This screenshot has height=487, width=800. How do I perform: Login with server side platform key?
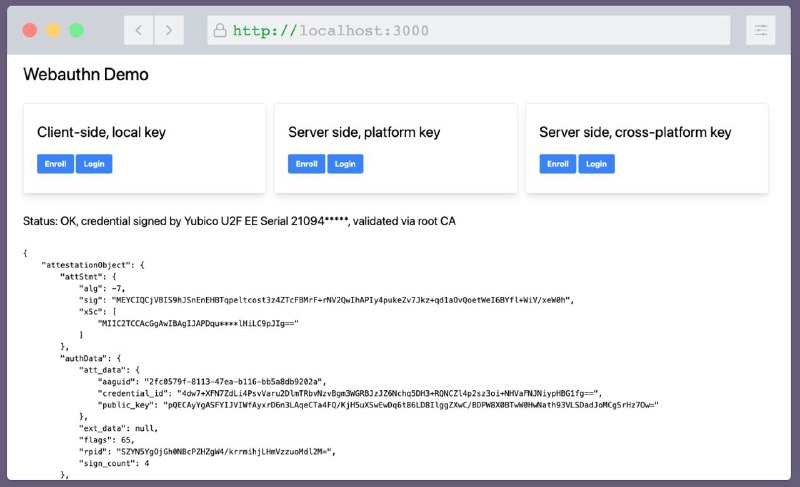(345, 164)
